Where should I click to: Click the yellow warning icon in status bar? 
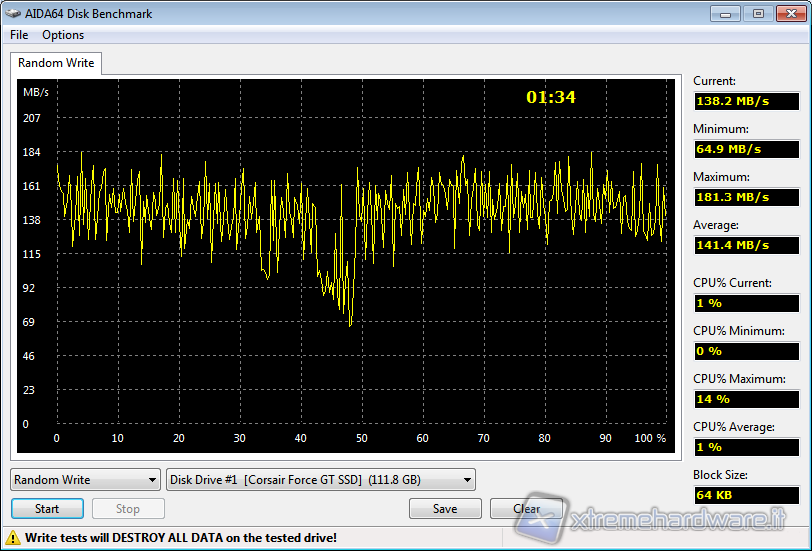tap(14, 538)
